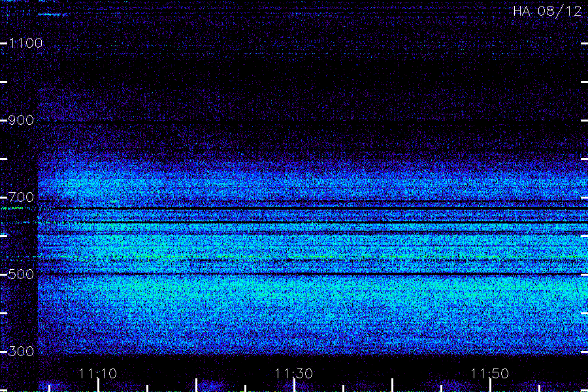This screenshot has height=392, width=588.
Task: Click the 300 frequency axis label
Action: (21, 351)
